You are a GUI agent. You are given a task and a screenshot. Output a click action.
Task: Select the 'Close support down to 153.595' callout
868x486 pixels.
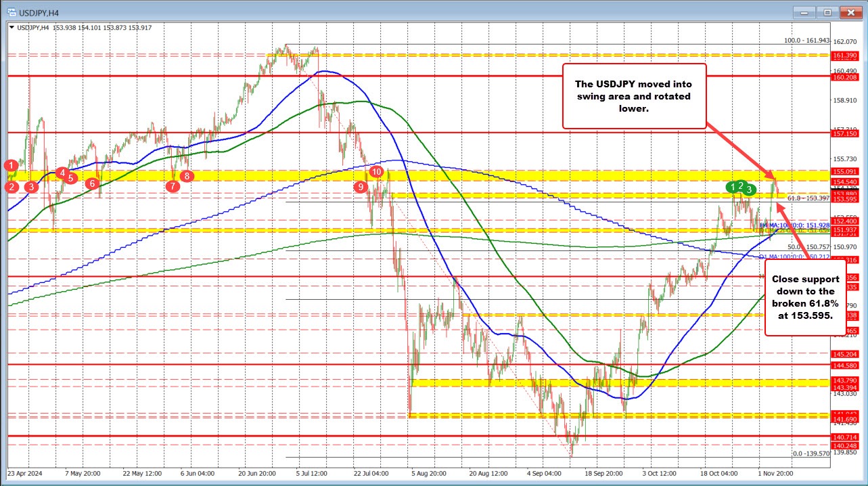[806, 299]
